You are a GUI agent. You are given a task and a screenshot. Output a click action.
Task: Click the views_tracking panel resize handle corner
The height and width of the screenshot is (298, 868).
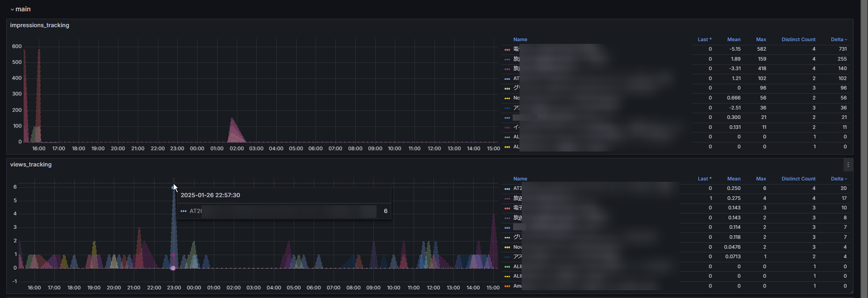click(851, 291)
